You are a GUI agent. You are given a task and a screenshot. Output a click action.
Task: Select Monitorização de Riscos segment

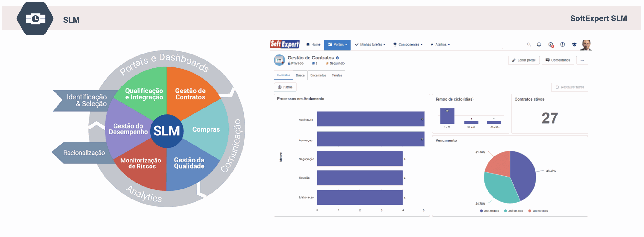point(141,163)
